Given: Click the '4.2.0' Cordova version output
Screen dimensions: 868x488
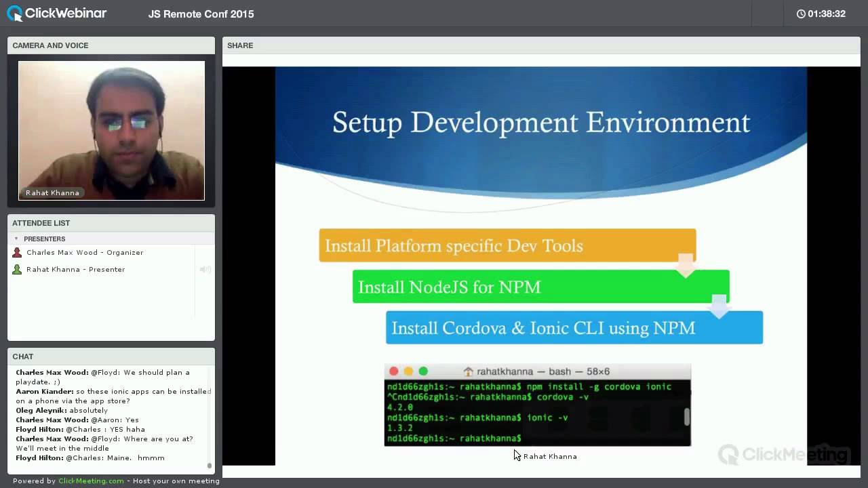Looking at the screenshot, I should 400,408.
